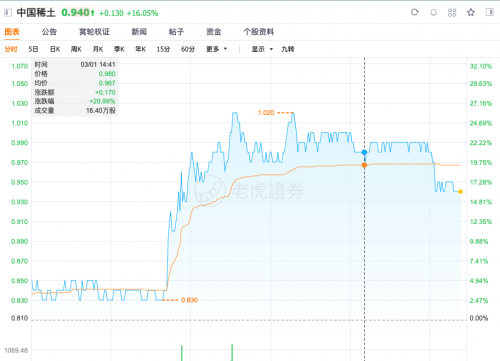Expand the 更多 timeframe dropdown
Viewport: 500px width, 361px height.
click(216, 49)
